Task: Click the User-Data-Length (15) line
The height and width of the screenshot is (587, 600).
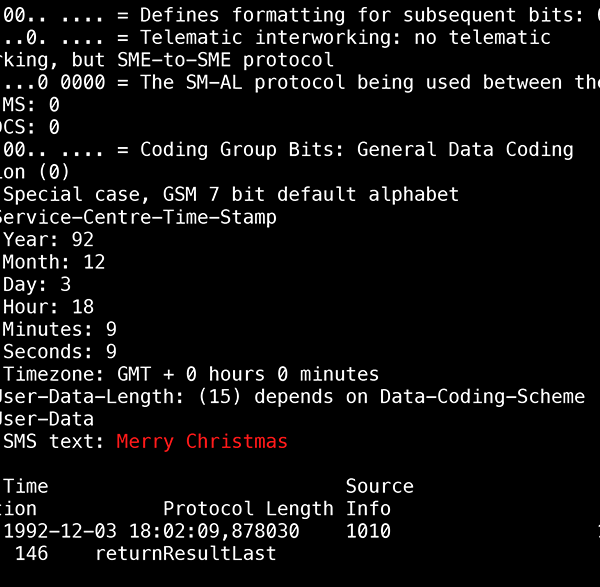Action: [292, 396]
